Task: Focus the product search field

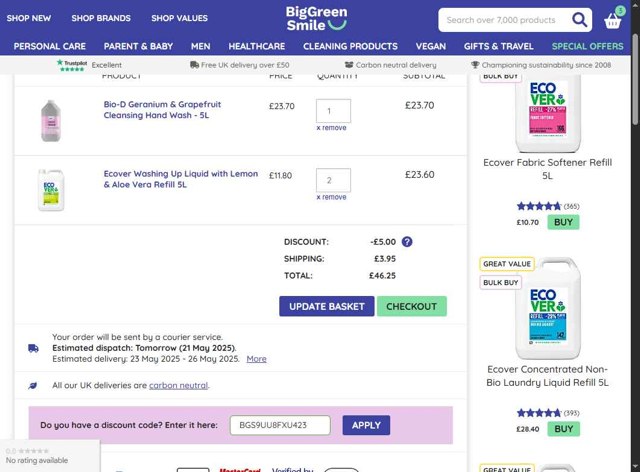Action: coord(506,20)
